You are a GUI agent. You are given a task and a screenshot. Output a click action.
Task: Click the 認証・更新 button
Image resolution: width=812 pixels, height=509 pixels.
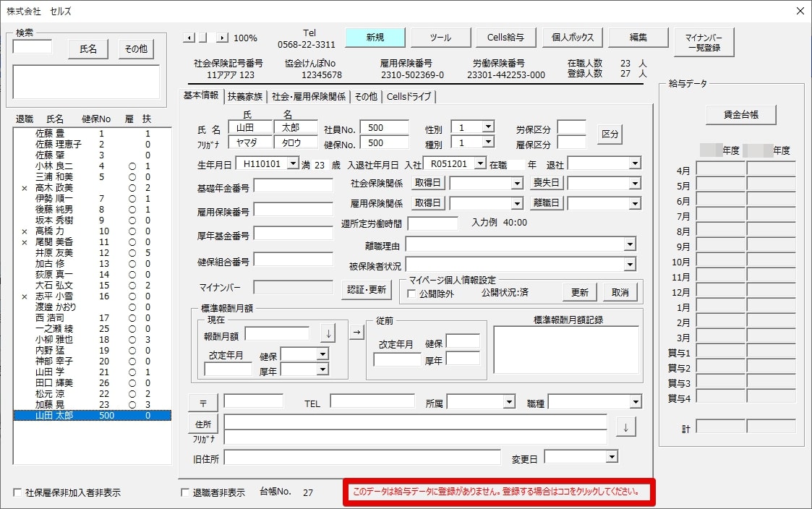click(366, 289)
